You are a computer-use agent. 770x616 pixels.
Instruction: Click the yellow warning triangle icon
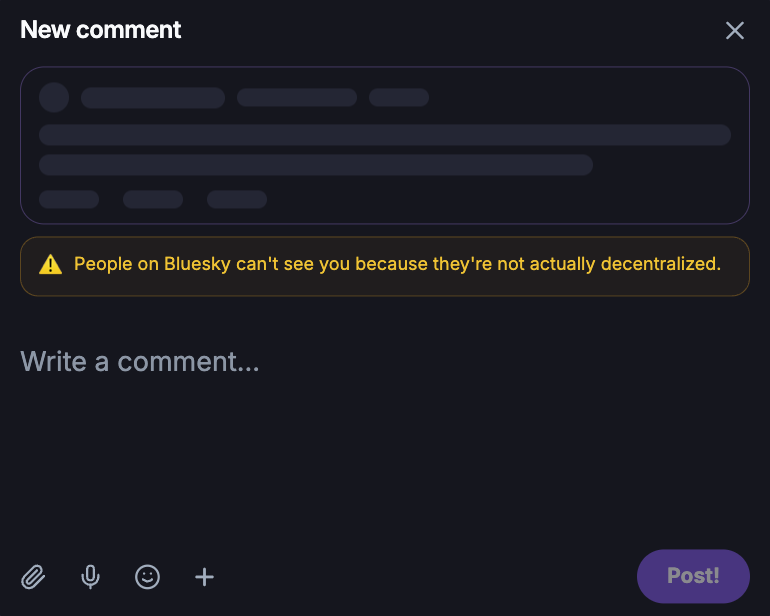click(50, 265)
